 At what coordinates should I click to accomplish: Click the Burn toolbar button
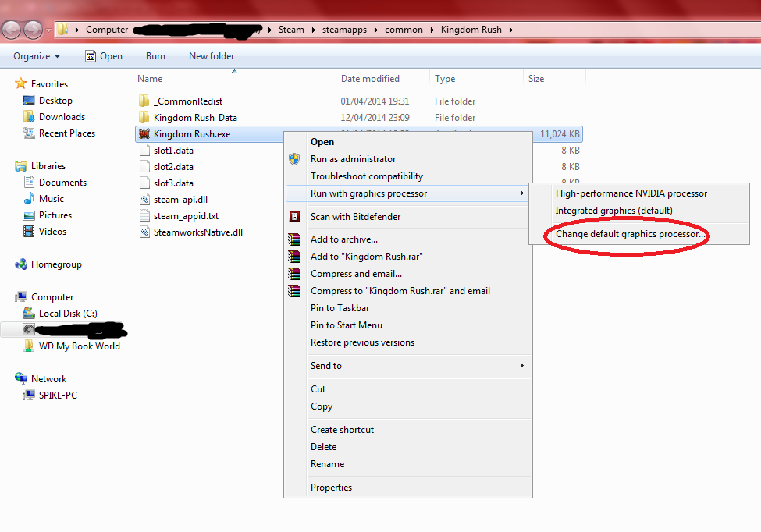[155, 56]
